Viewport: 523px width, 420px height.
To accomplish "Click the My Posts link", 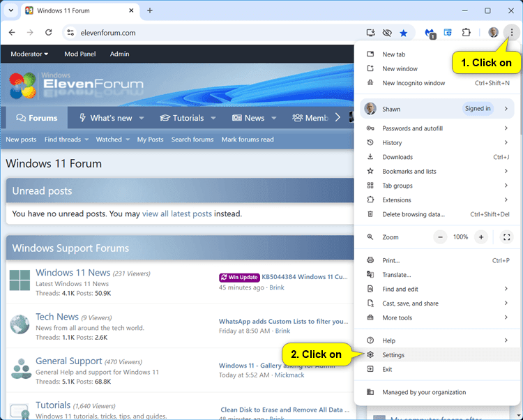I will pyautogui.click(x=150, y=140).
